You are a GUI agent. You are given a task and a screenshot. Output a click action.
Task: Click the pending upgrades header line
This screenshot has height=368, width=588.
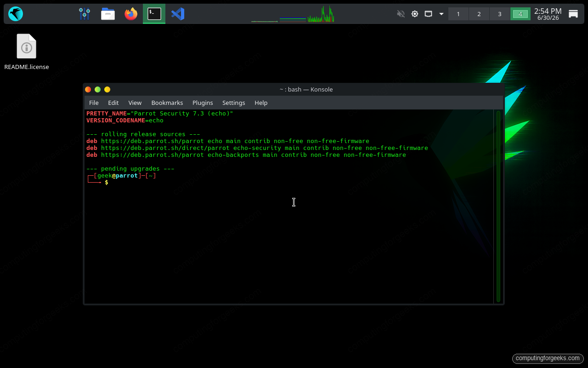click(x=130, y=169)
